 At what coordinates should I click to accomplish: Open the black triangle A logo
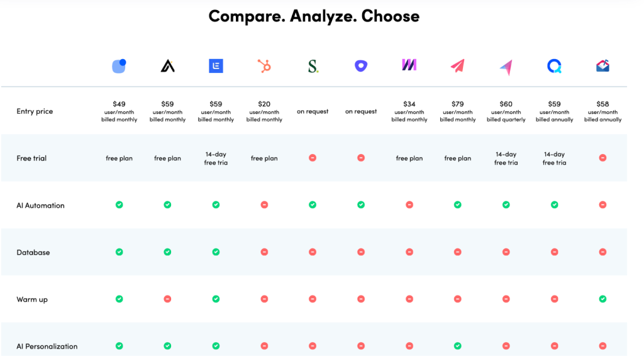pos(167,65)
